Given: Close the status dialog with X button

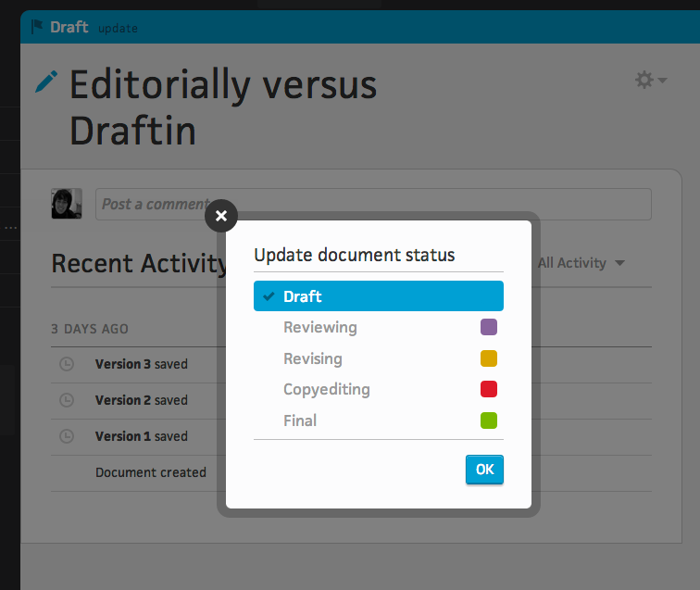Looking at the screenshot, I should (x=221, y=216).
